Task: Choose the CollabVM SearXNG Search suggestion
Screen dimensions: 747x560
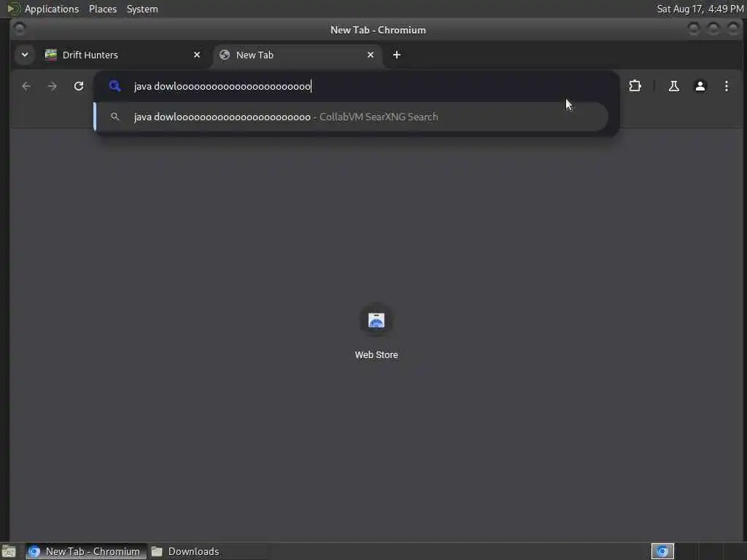Action: pyautogui.click(x=352, y=117)
